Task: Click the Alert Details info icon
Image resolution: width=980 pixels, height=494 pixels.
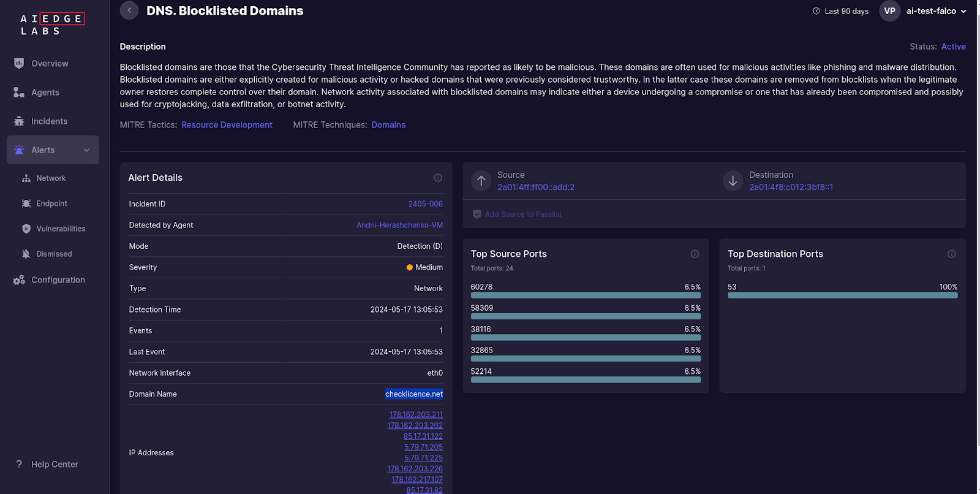Action: point(438,178)
